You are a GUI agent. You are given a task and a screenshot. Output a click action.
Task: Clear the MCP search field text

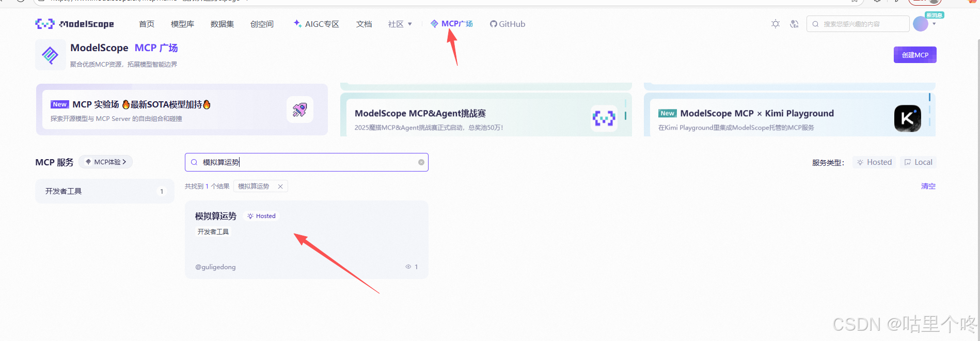[421, 162]
